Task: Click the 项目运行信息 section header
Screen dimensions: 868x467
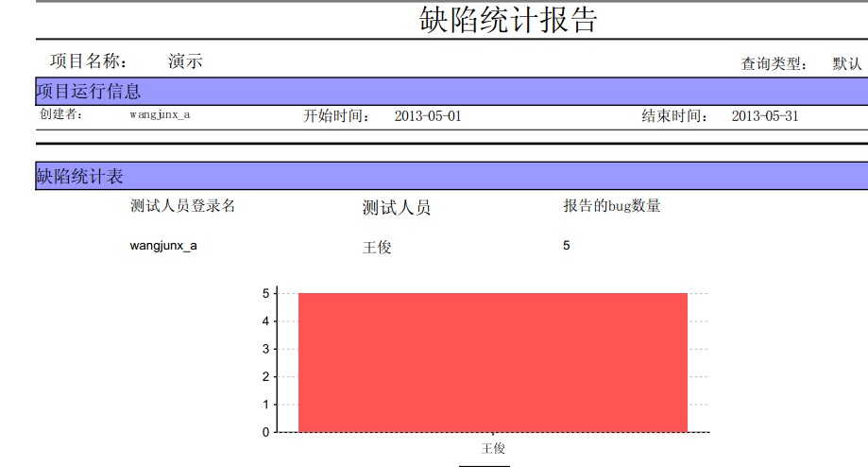Action: pyautogui.click(x=451, y=92)
